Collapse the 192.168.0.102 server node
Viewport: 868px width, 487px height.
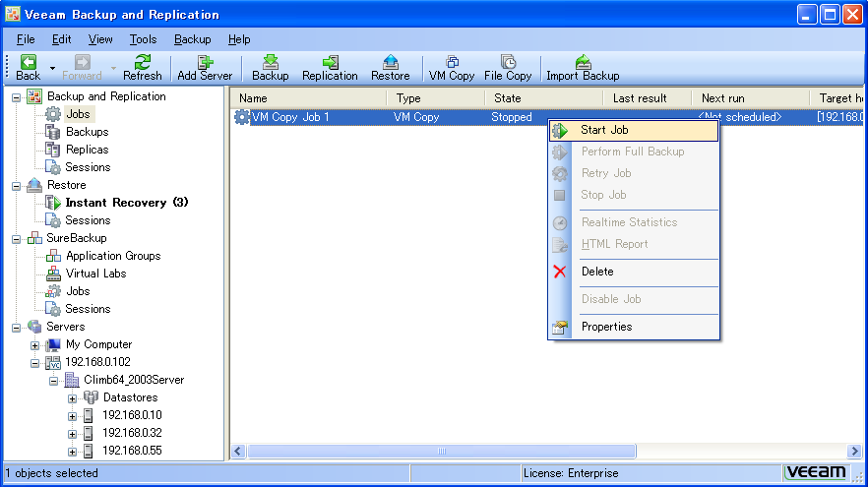pyautogui.click(x=34, y=364)
